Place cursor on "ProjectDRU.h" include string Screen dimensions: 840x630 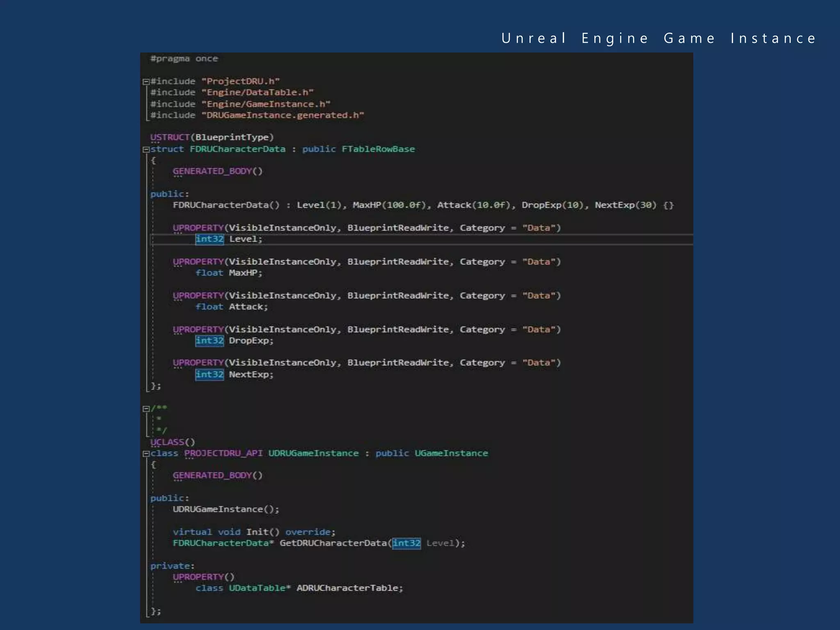[x=240, y=81]
